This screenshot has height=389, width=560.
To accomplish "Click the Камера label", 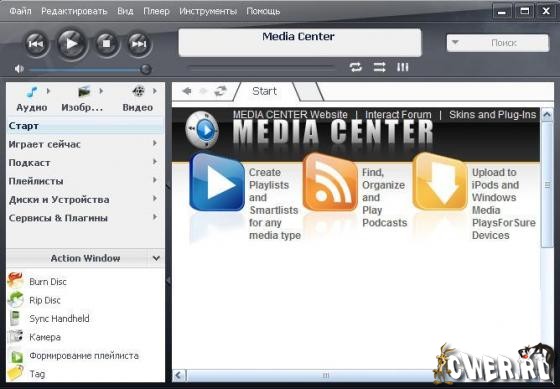I will [45, 337].
